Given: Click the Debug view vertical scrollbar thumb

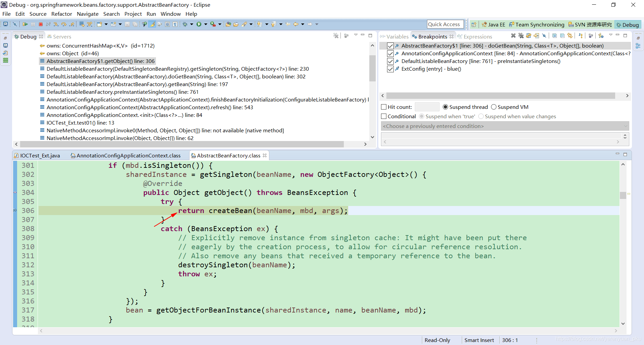Looking at the screenshot, I should click(x=372, y=68).
